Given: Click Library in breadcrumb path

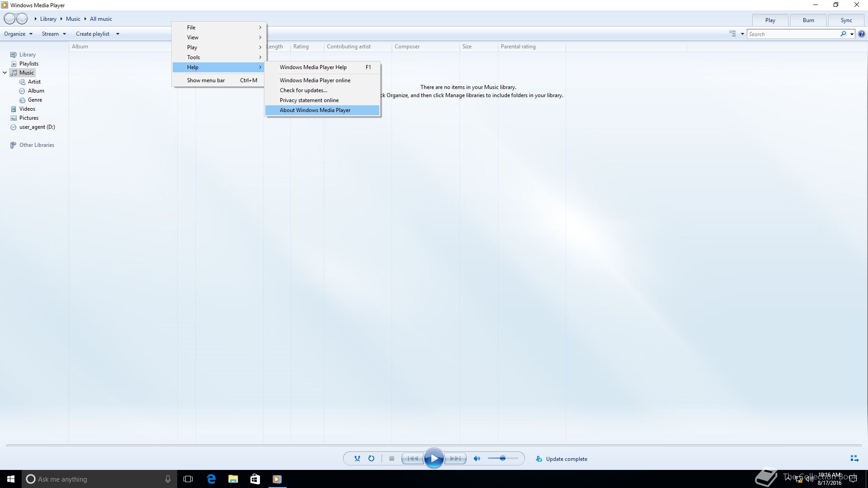Looking at the screenshot, I should point(48,19).
